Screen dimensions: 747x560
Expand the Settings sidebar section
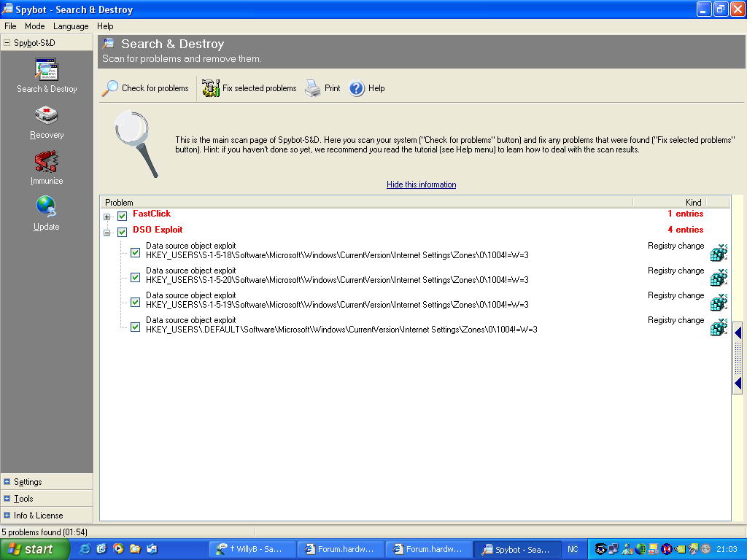[x=7, y=482]
